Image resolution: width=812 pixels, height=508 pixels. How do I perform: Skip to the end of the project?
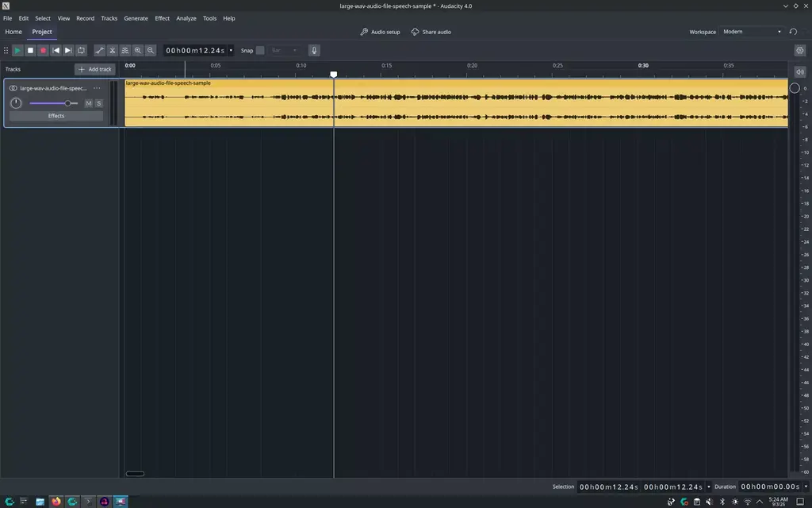68,50
